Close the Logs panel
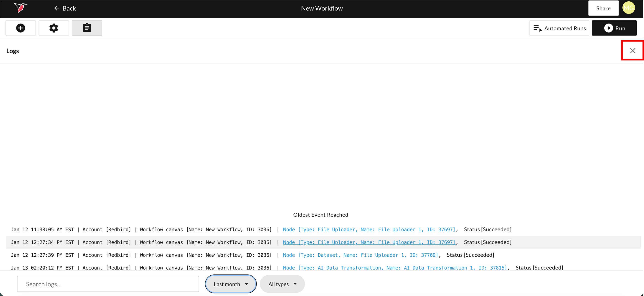 pyautogui.click(x=632, y=51)
